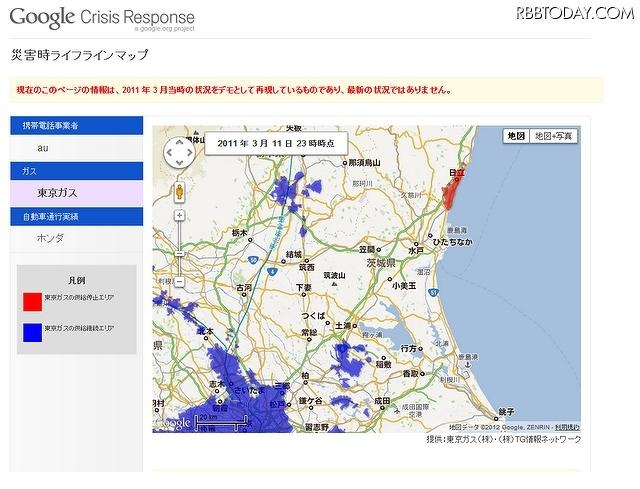Select the ホンダ traffic record layer
This screenshot has height=489, width=640.
[x=50, y=238]
